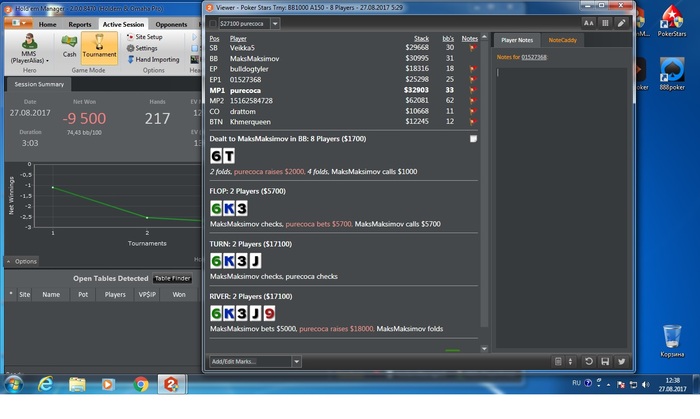This screenshot has width=700, height=419.
Task: Click the Players column header in Open Tables
Action: click(x=115, y=295)
